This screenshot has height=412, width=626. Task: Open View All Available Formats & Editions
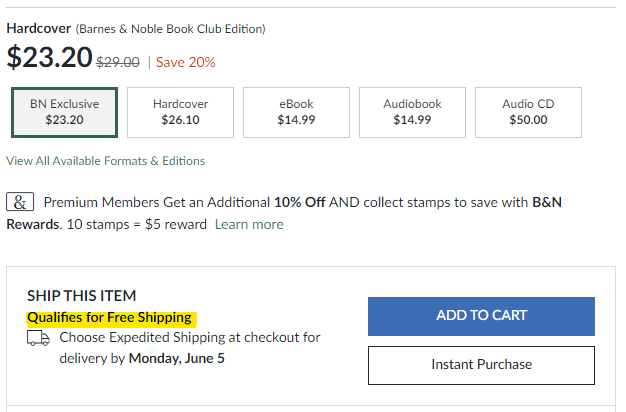(105, 161)
